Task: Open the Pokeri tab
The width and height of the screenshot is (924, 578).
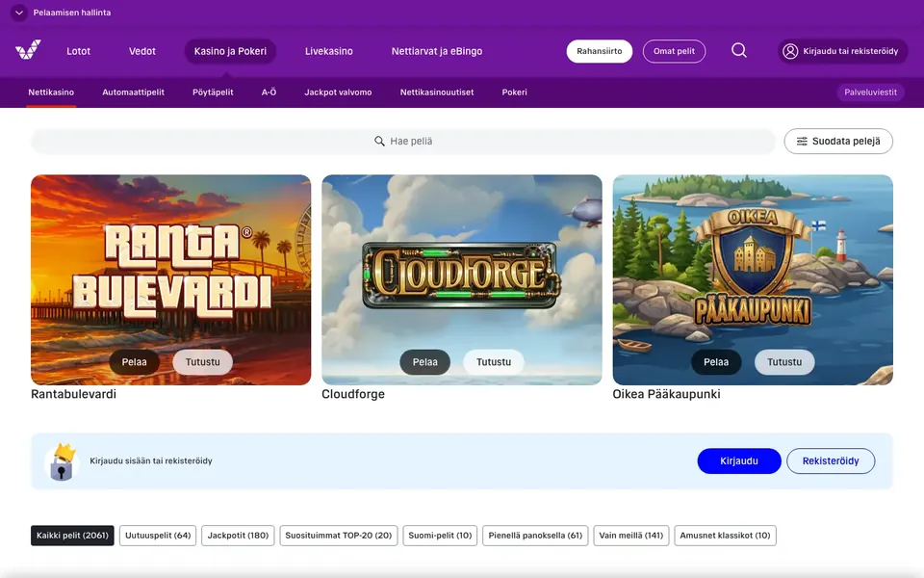Action: (x=514, y=92)
